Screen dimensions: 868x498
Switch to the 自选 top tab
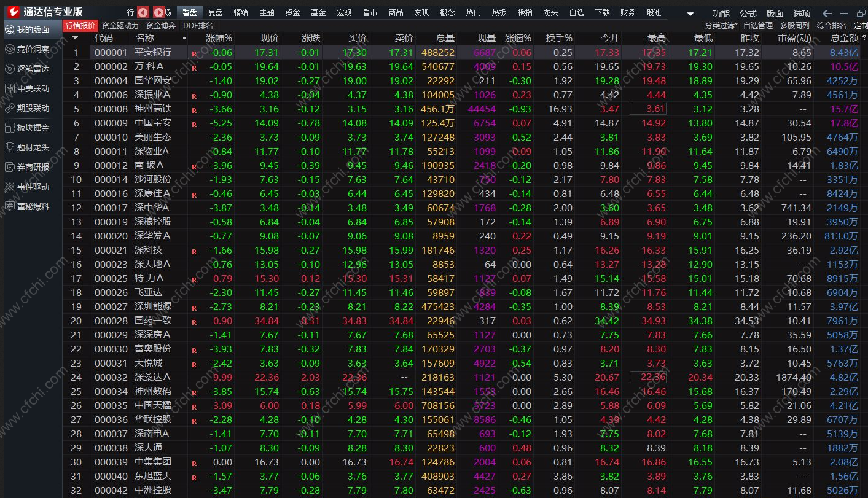point(576,12)
